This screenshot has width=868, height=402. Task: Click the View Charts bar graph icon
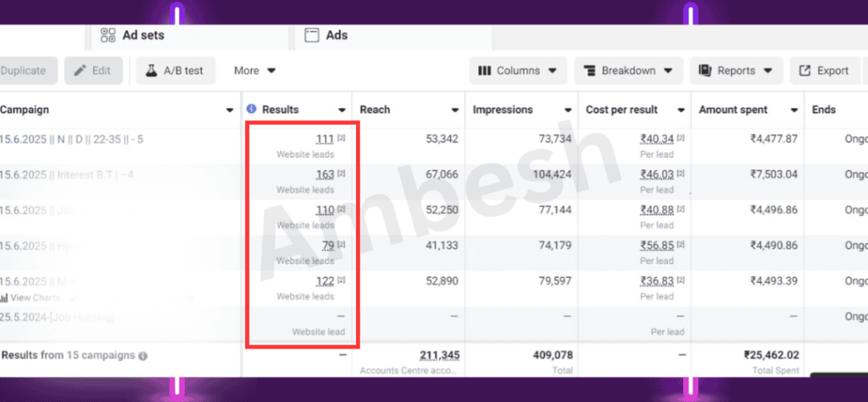[4, 298]
